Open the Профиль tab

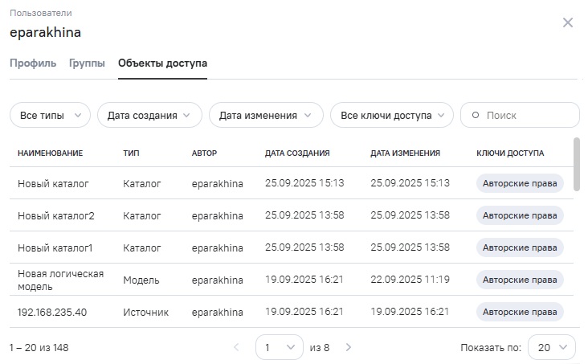[33, 63]
